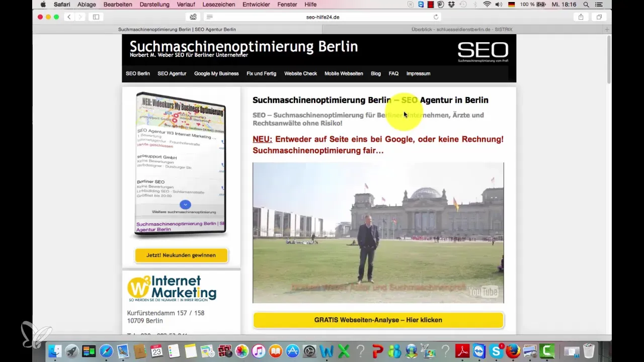
Task: Open iBooks in the Dock
Action: [276, 350]
